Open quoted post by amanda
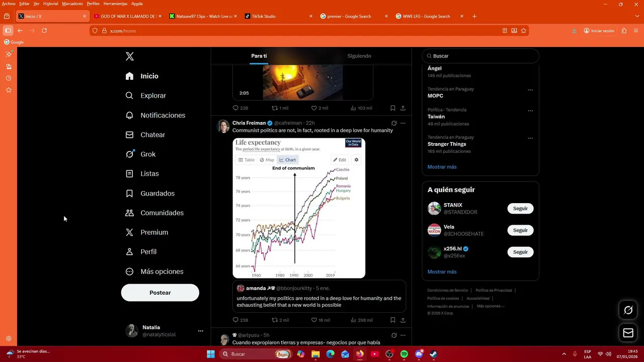 pyautogui.click(x=319, y=297)
